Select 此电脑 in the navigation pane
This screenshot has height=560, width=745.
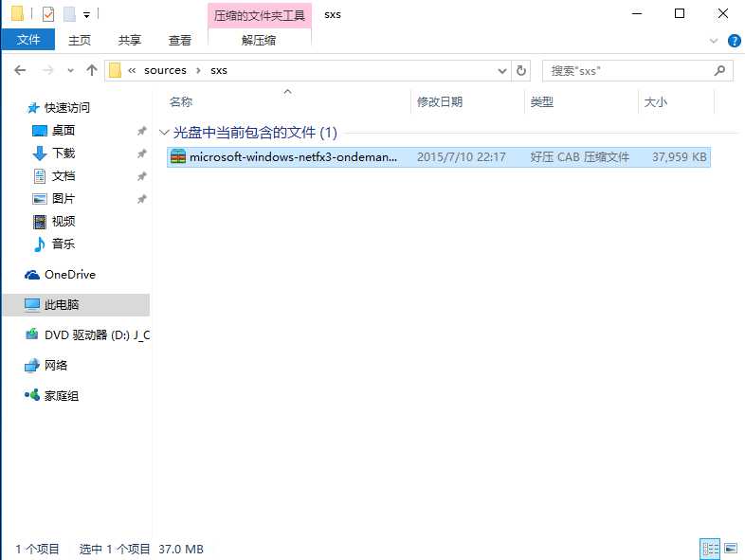pyautogui.click(x=77, y=304)
